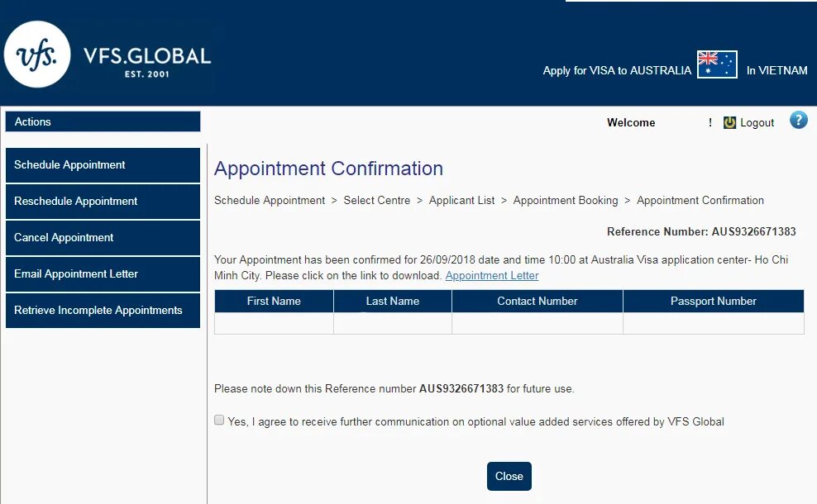
Task: Download the Appointment Letter link
Action: [492, 276]
